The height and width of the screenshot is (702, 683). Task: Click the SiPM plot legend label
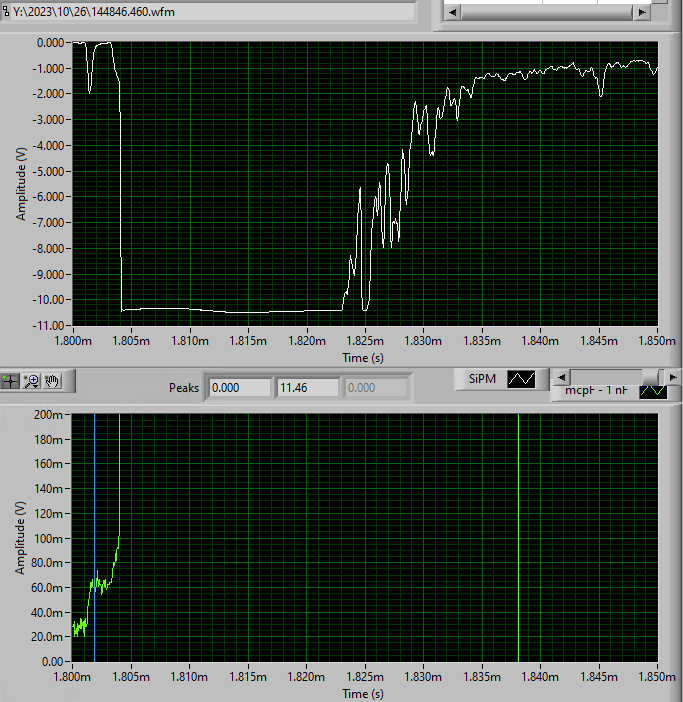tap(482, 379)
